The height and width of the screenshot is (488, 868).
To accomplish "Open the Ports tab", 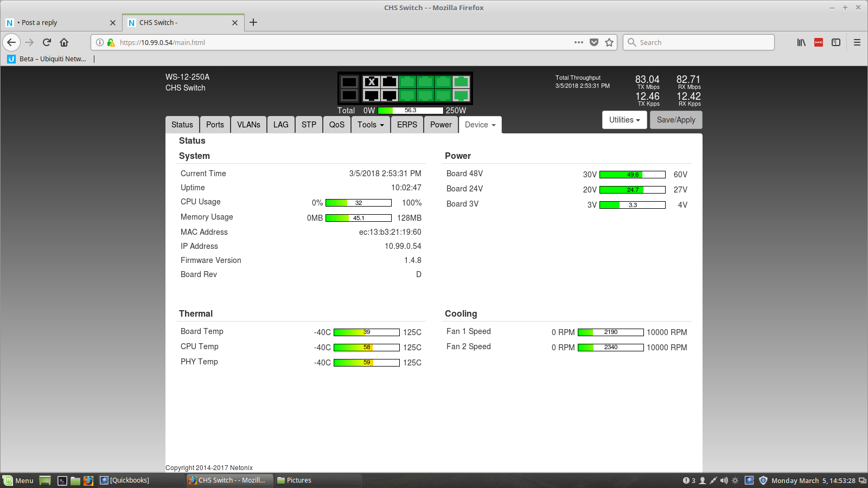I will pyautogui.click(x=215, y=125).
